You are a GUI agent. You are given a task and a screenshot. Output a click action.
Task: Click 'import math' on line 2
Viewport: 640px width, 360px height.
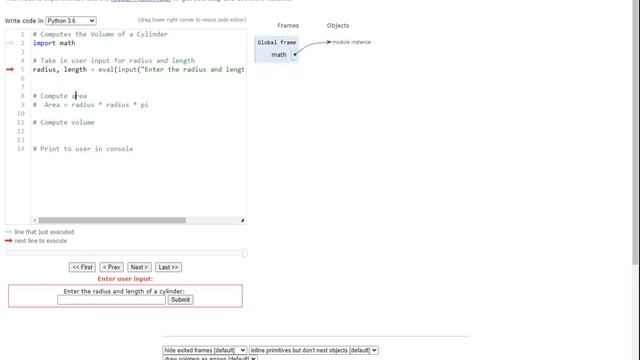click(x=54, y=43)
